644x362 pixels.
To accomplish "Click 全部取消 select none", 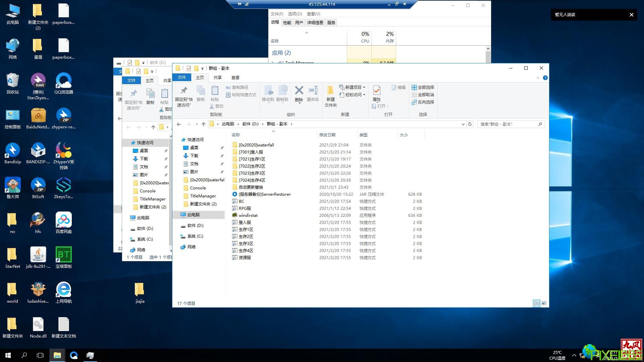I will [423, 95].
